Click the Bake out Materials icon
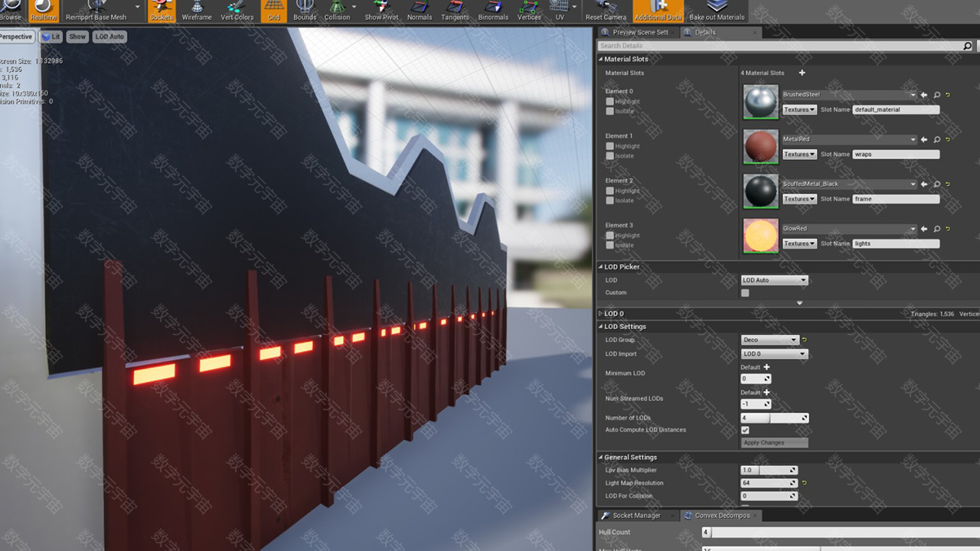Image resolution: width=980 pixels, height=551 pixels. coord(717,10)
